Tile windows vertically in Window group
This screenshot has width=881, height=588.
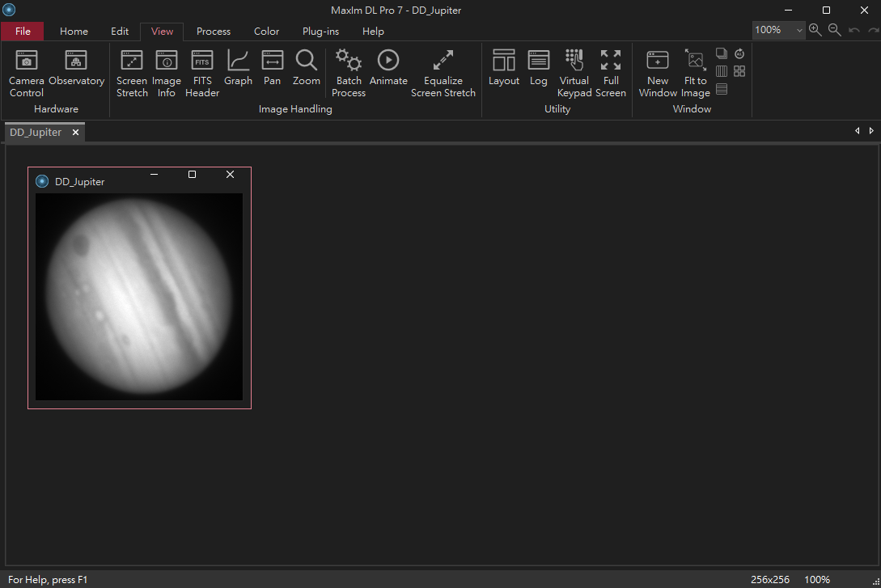tap(722, 71)
